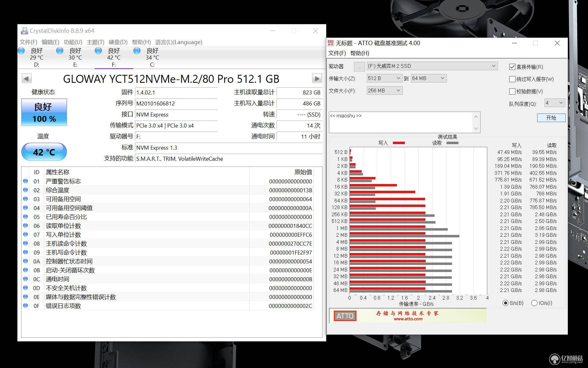Viewport: 588px width, 368px height.
Task: Open 帮助(H) menu in ATTO window
Action: coord(360,53)
